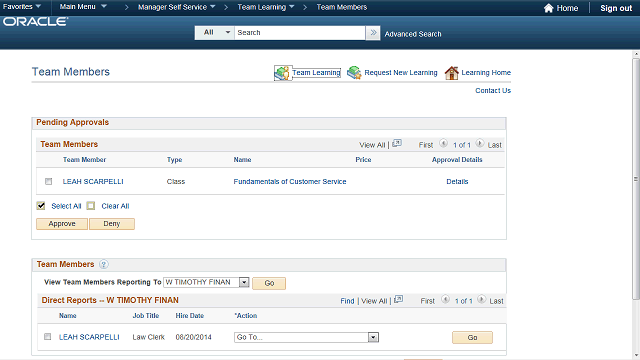Click the Learning Home house icon
The height and width of the screenshot is (360, 640).
click(x=451, y=73)
